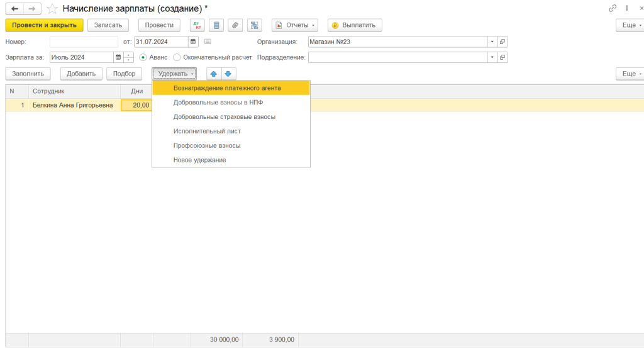The height and width of the screenshot is (348, 644).
Task: Choose Исполнительный лист from menu
Action: (207, 132)
